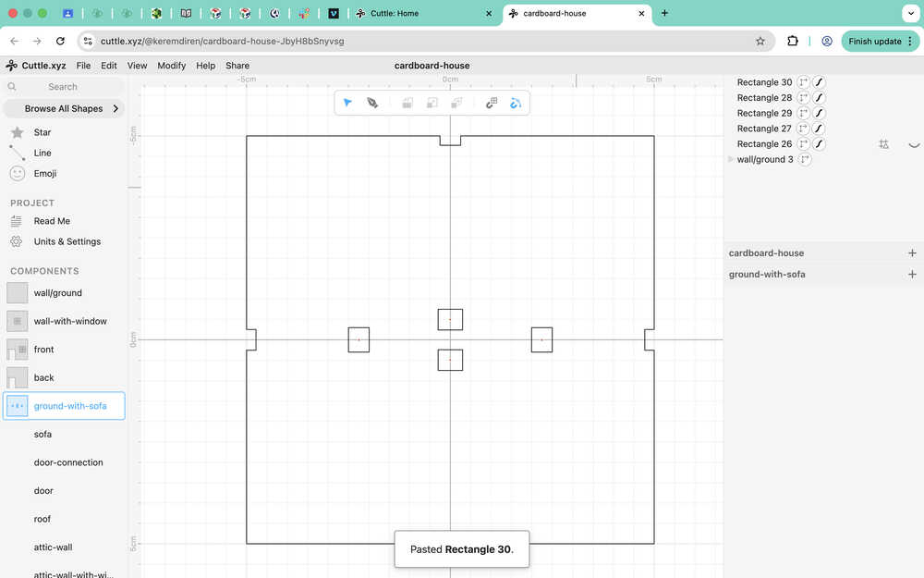This screenshot has width=924, height=578.
Task: Click transform icon beside Rectangle 29
Action: point(804,113)
